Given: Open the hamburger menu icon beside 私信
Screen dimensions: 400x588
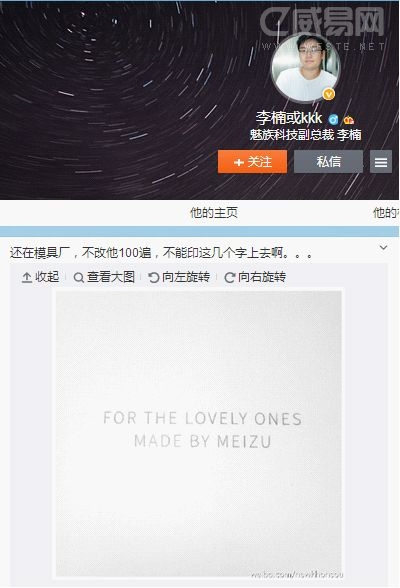Looking at the screenshot, I should click(381, 162).
